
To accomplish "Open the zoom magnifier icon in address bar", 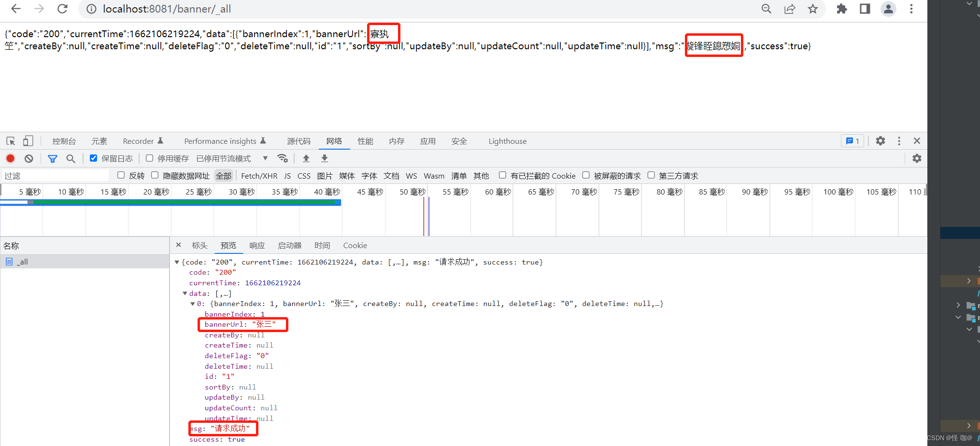I will point(767,9).
